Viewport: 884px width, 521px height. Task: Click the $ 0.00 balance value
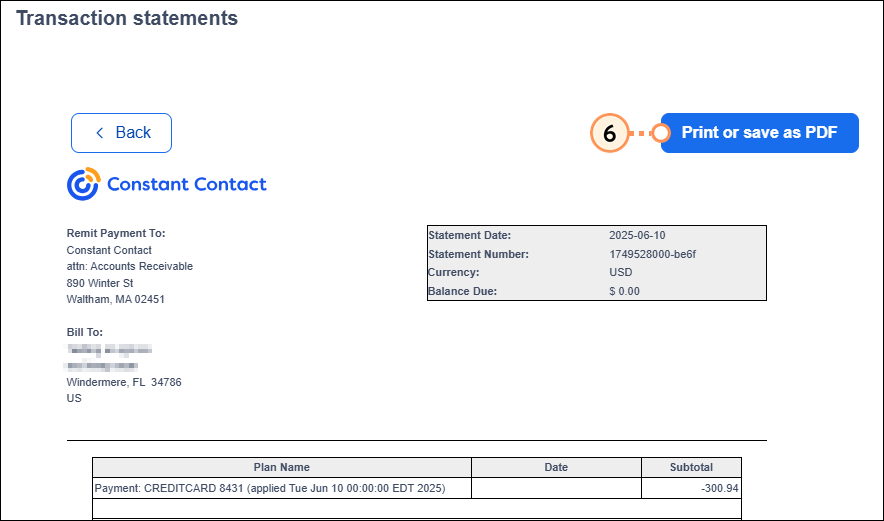[x=624, y=292]
